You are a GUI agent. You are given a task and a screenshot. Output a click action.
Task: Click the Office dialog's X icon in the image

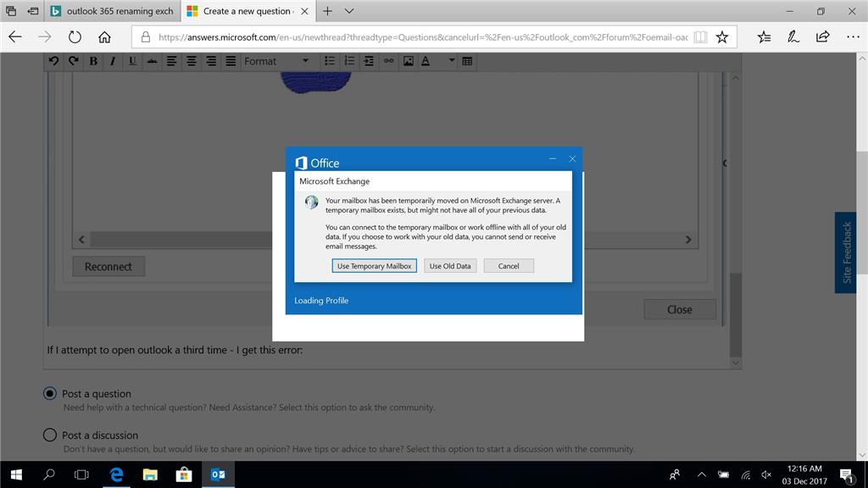(572, 158)
